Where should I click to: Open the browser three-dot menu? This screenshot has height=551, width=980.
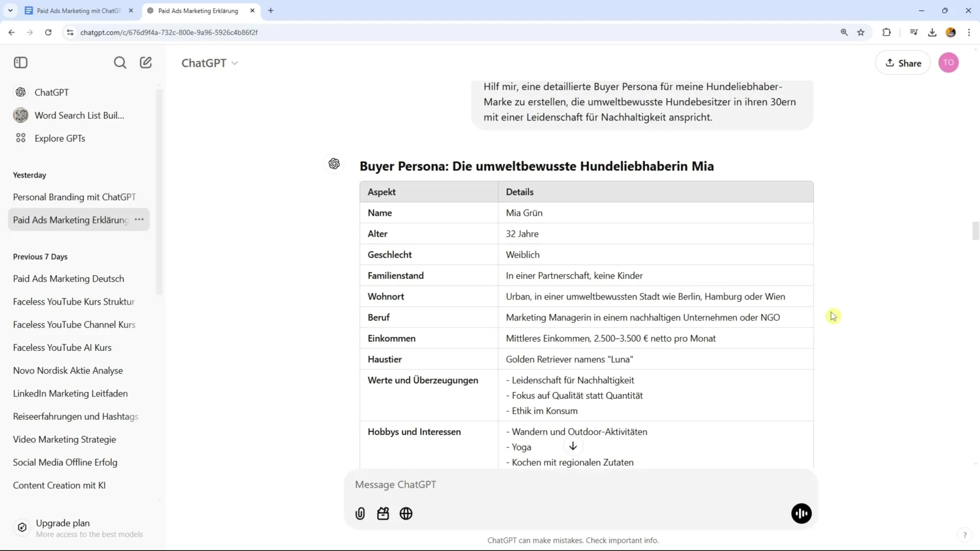[969, 32]
